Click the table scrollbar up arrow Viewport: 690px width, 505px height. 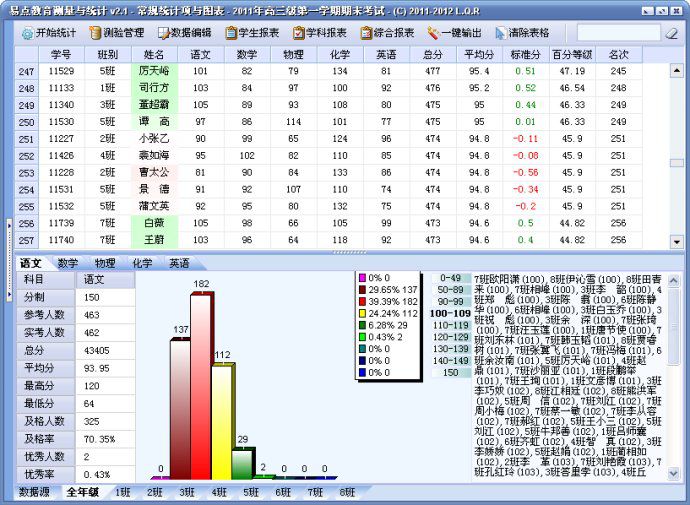676,71
